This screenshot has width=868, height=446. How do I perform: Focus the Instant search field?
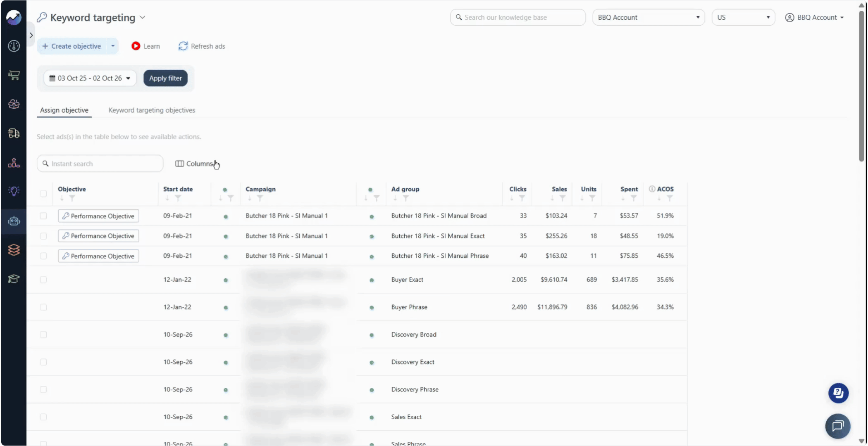click(x=100, y=164)
